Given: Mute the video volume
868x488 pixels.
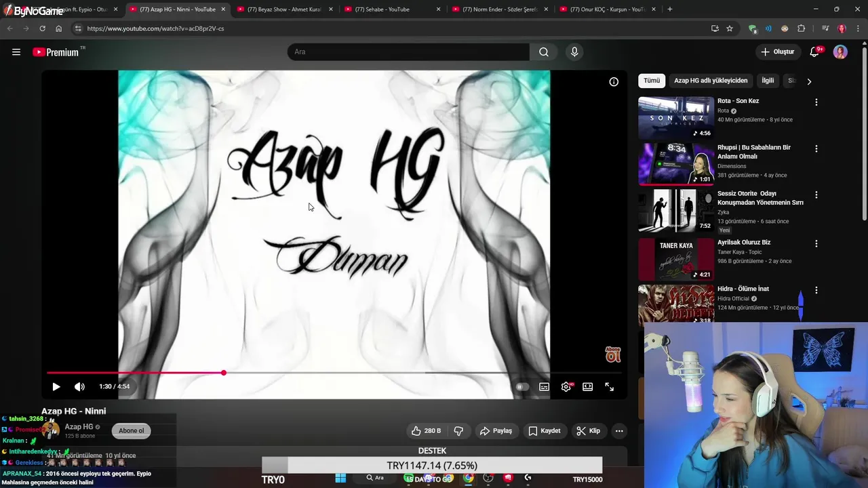Looking at the screenshot, I should coord(79,386).
